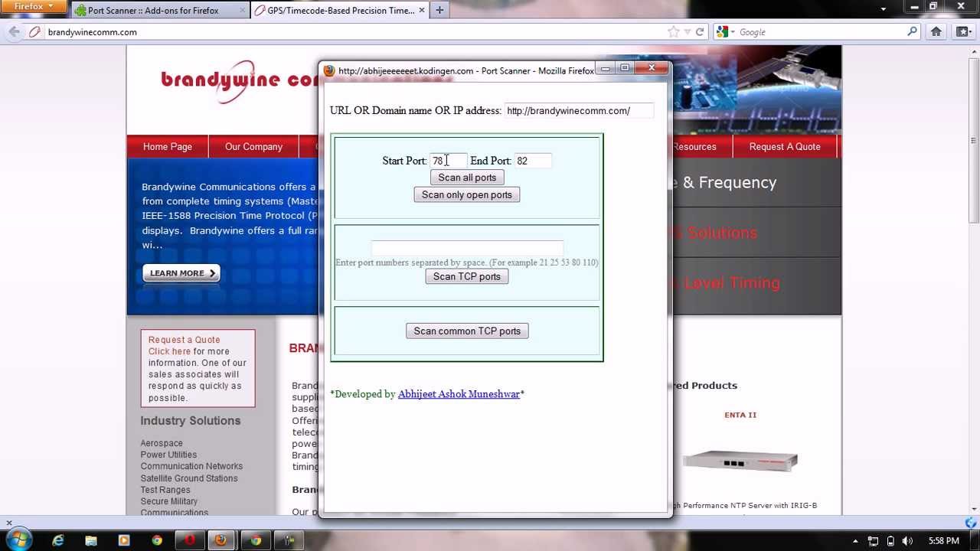Click the Firefox back arrow button
This screenshot has height=551, width=980.
(14, 31)
